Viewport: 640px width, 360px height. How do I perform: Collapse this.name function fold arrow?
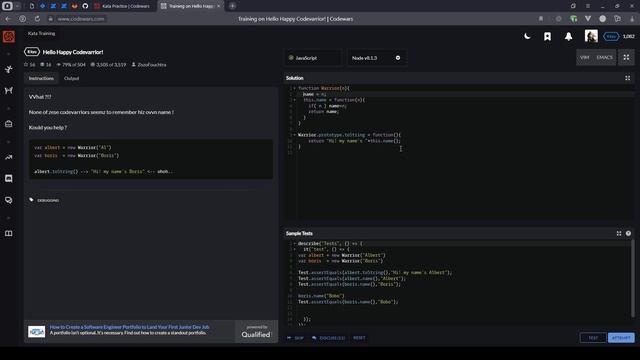[x=294, y=100]
